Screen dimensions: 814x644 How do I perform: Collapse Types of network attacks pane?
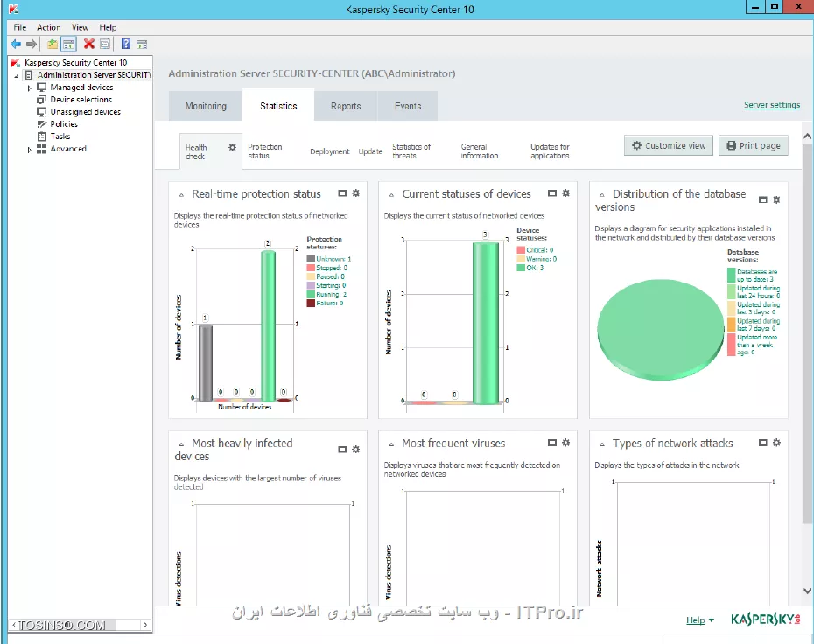601,444
